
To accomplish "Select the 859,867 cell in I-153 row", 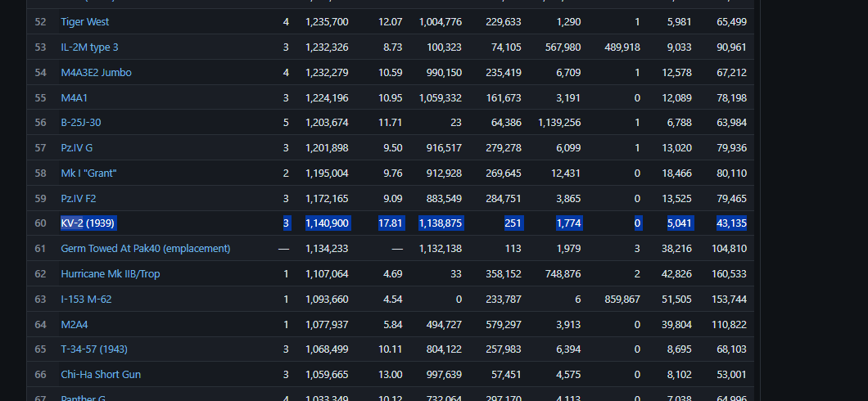I will [623, 300].
